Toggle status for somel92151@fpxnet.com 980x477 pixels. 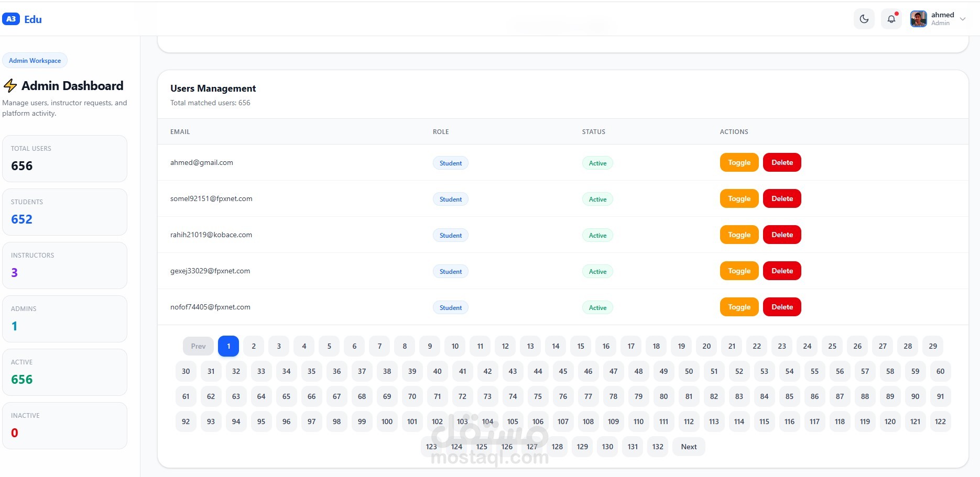pyautogui.click(x=739, y=198)
